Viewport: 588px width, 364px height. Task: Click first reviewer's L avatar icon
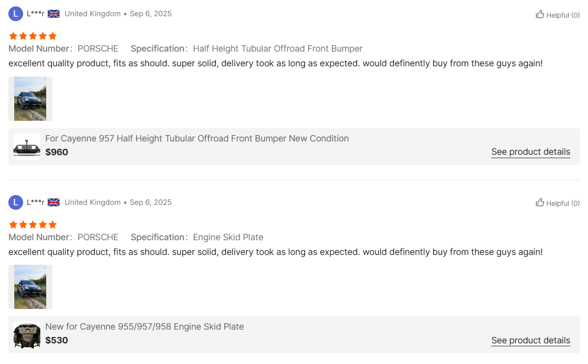click(16, 14)
